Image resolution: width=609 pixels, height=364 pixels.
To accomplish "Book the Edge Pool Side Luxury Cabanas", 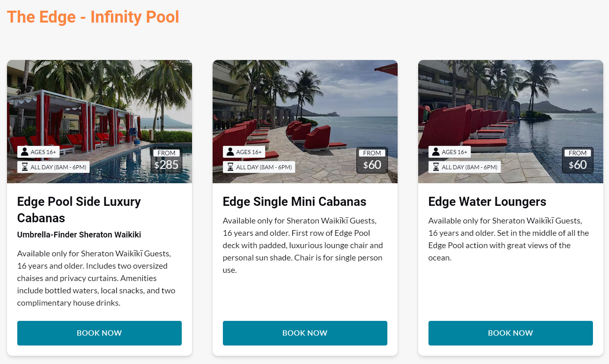I will point(99,333).
